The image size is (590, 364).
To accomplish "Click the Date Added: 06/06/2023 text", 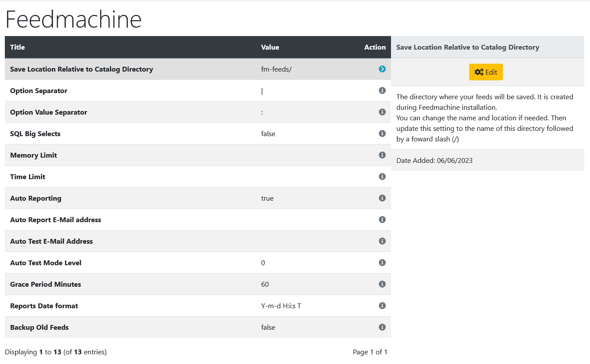I will [x=434, y=161].
